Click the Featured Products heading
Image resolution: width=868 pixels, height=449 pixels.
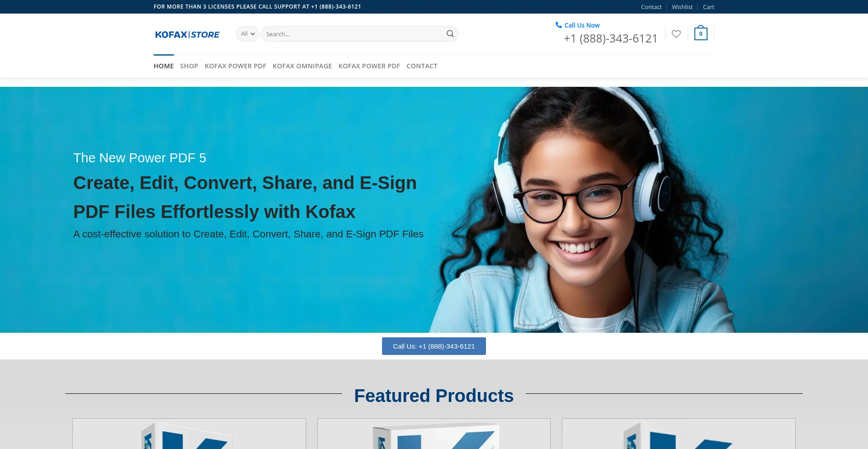point(434,396)
